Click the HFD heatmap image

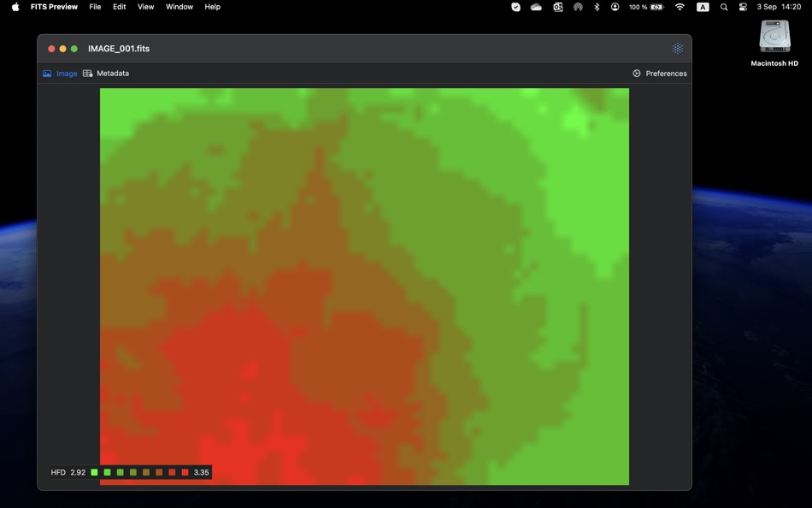(x=365, y=286)
